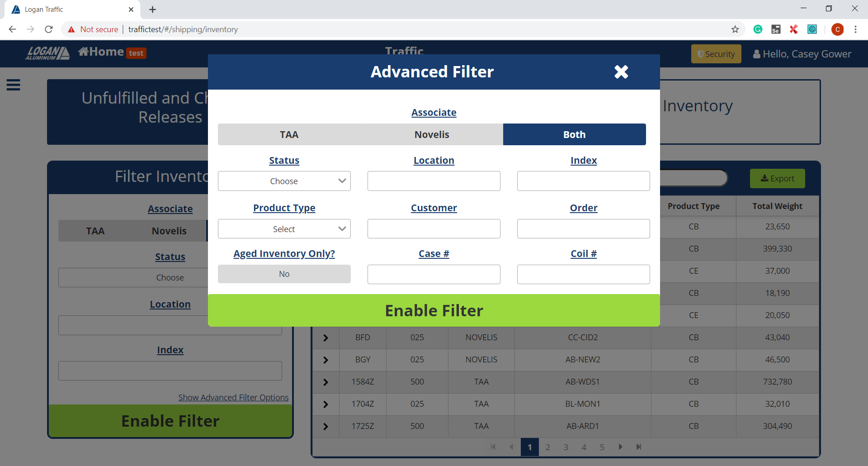Viewport: 868px width, 466px height.
Task: Open the Security button
Action: click(716, 54)
